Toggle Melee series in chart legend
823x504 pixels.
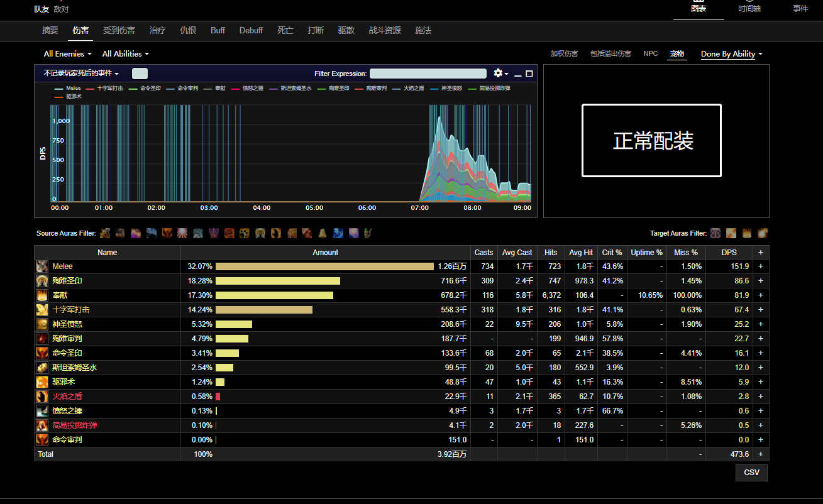coord(68,89)
